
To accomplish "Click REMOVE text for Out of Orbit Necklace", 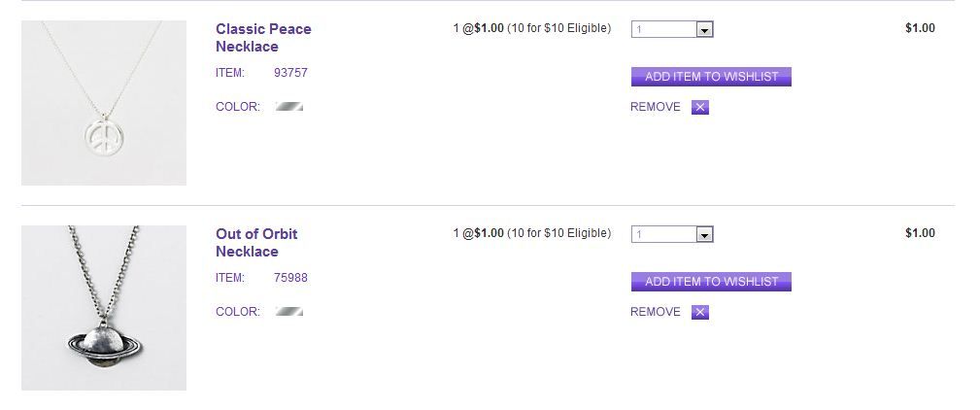I will [656, 312].
